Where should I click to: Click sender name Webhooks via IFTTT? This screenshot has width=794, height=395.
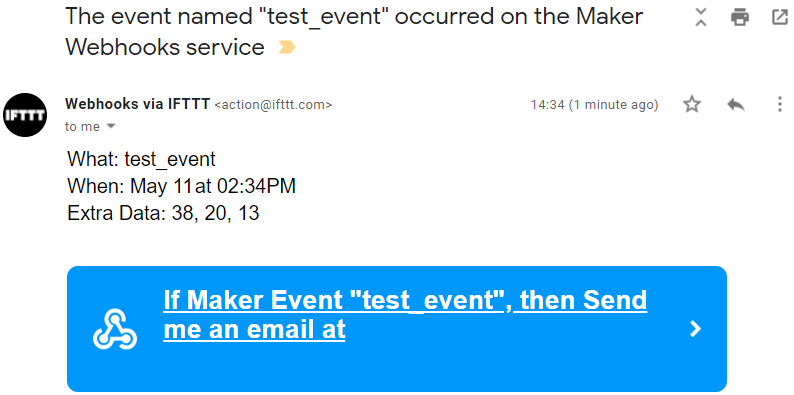[x=137, y=104]
